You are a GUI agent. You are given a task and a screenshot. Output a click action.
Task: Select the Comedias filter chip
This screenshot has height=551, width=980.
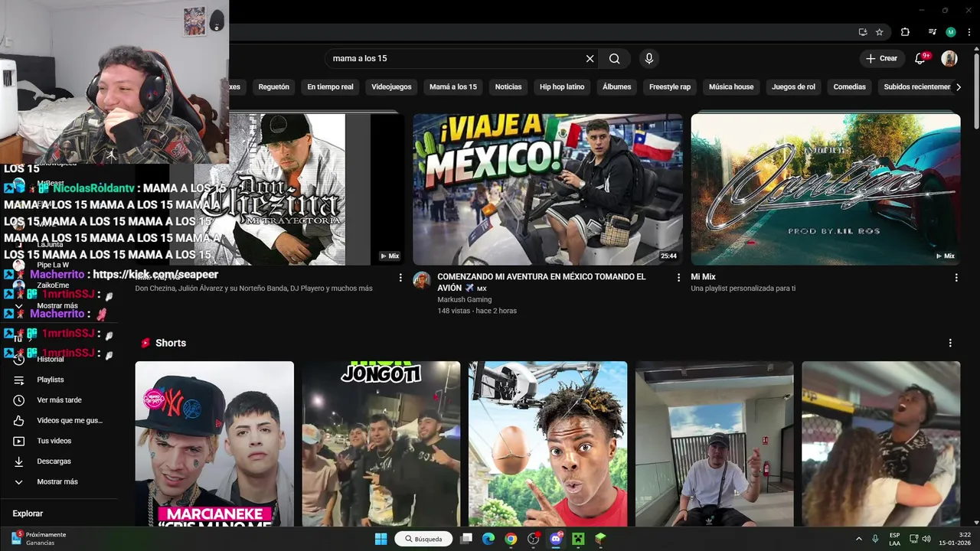[x=850, y=87]
